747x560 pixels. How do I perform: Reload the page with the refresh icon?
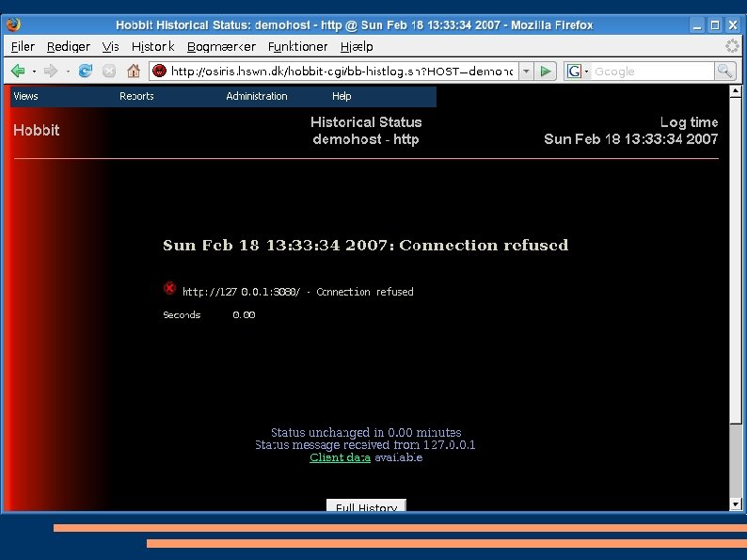[86, 71]
